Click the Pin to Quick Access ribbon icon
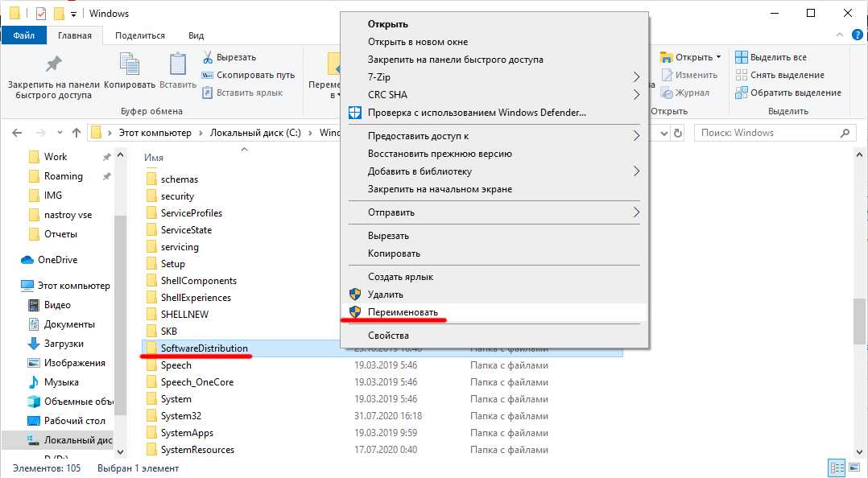 (53, 64)
